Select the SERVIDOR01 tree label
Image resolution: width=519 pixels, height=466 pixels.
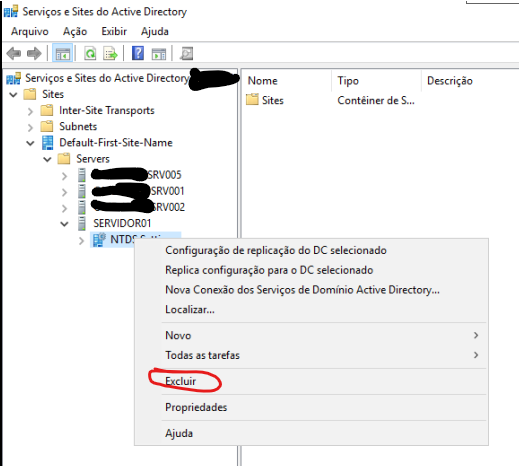pyautogui.click(x=122, y=223)
